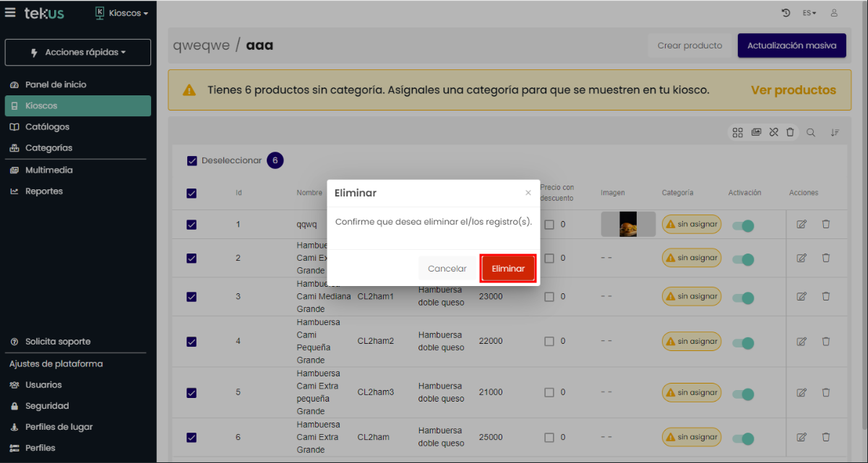Confirm deletion with the red Eliminar button

pos(508,268)
